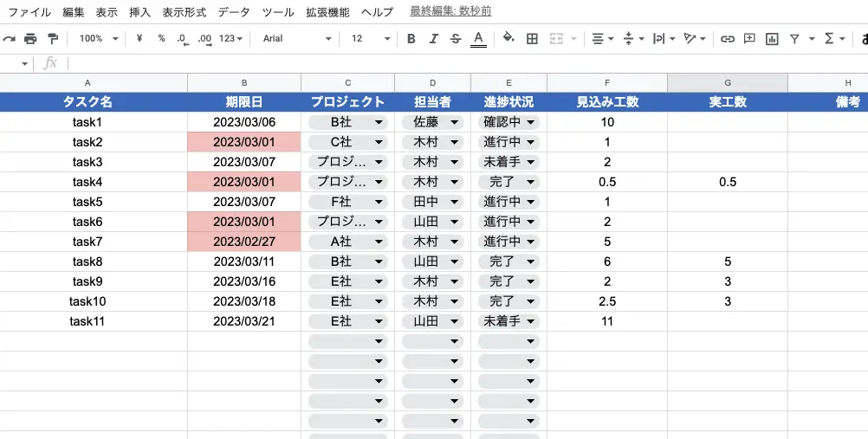Select column G header

[x=728, y=83]
